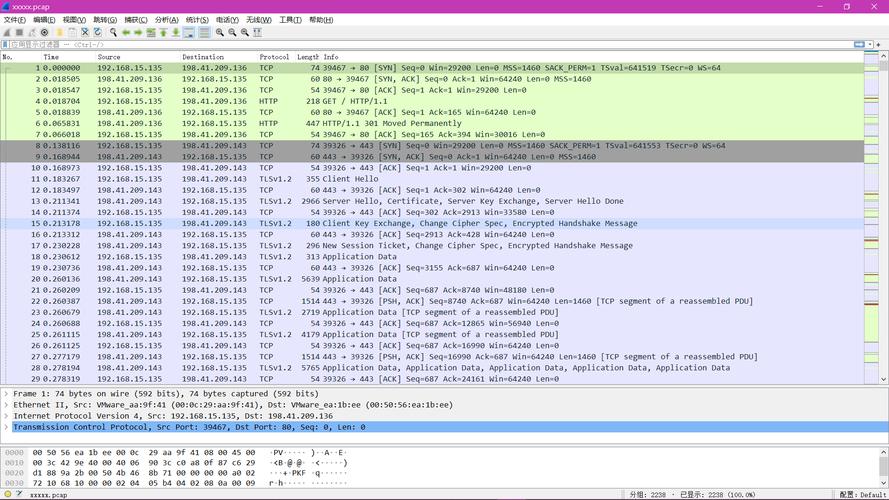This screenshot has height=500, width=889.
Task: Select packet 11 Client Hello
Action: pos(432,179)
